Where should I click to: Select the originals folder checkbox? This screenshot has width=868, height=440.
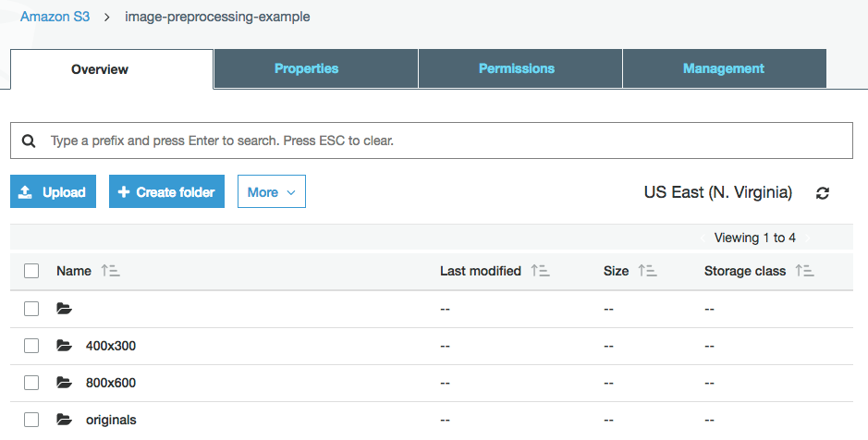[31, 420]
